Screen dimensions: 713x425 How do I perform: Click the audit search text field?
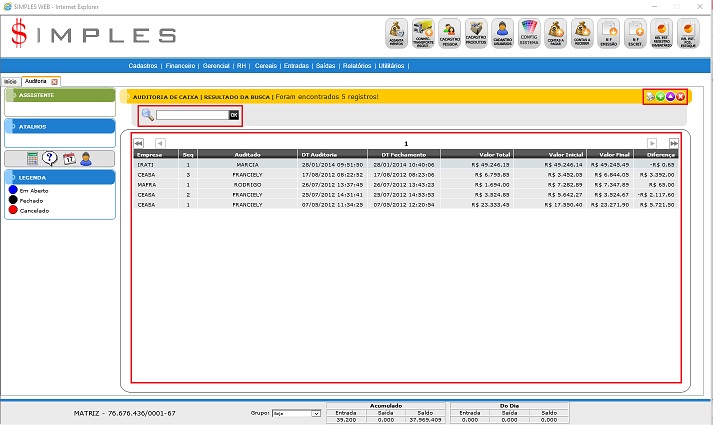192,115
